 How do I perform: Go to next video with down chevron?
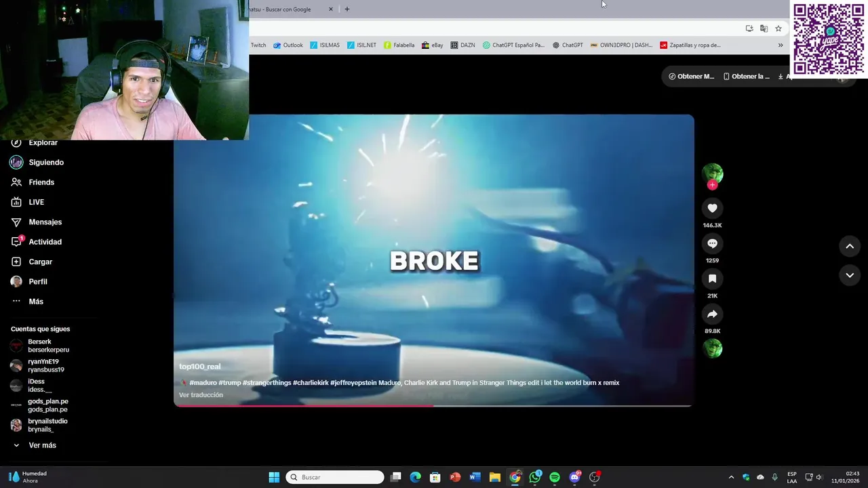850,275
